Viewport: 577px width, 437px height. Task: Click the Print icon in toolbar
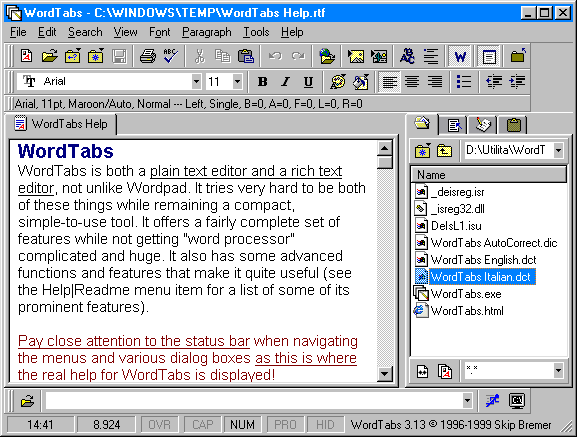click(x=148, y=56)
